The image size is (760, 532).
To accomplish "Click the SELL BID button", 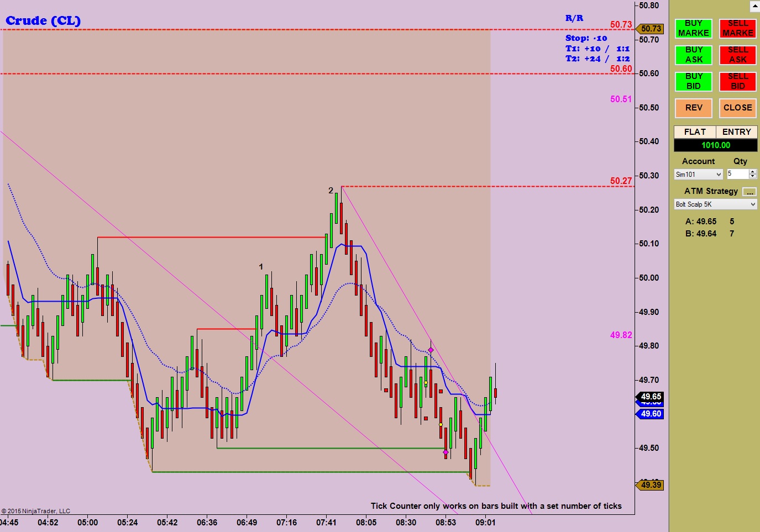I will tap(737, 81).
